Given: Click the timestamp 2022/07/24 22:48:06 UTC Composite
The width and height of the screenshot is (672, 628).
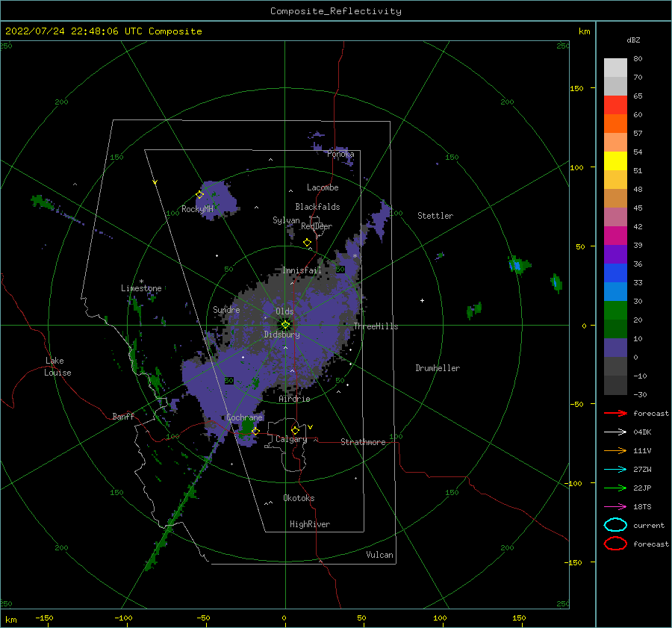Looking at the screenshot, I should tap(103, 31).
